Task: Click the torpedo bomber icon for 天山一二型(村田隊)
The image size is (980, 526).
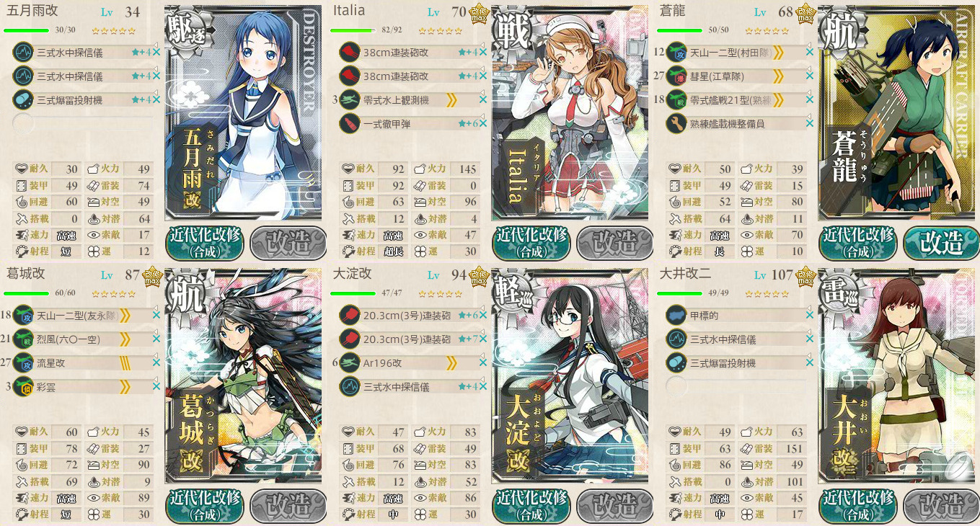Action: click(676, 52)
